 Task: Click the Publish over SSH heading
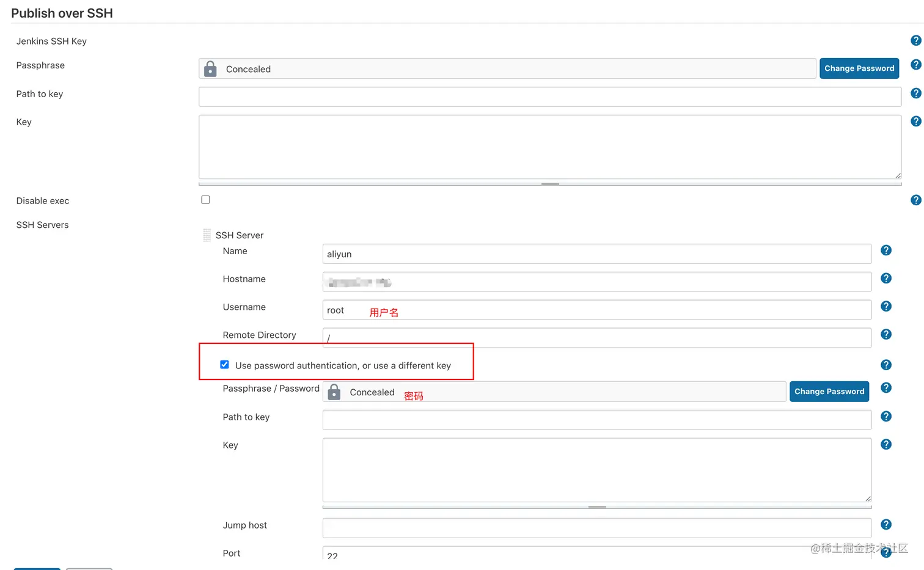click(x=62, y=13)
